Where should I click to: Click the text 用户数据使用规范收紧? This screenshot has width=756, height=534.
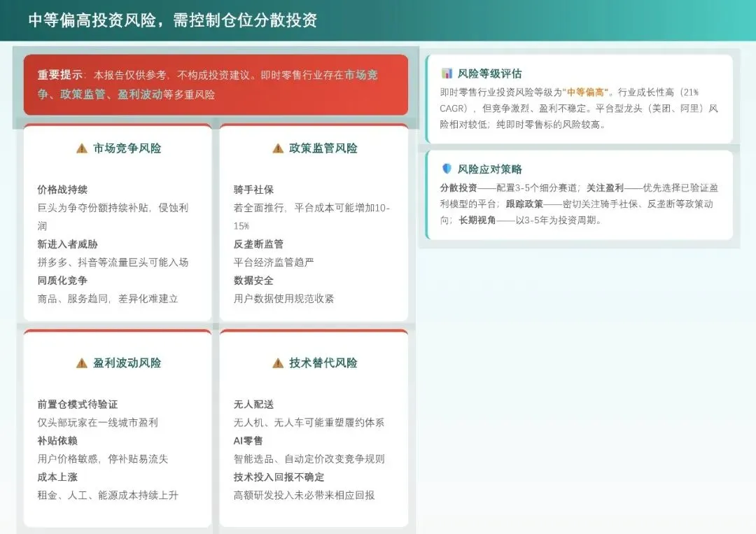[284, 299]
